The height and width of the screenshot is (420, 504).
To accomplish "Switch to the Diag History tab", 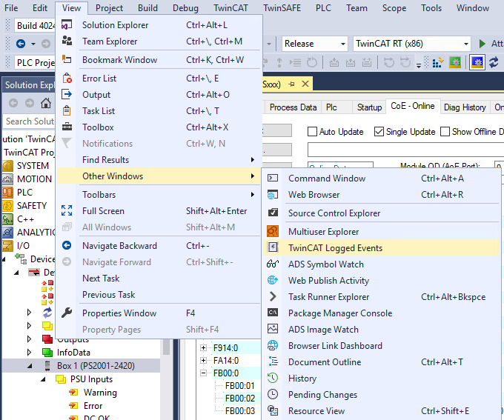I will pos(465,107).
